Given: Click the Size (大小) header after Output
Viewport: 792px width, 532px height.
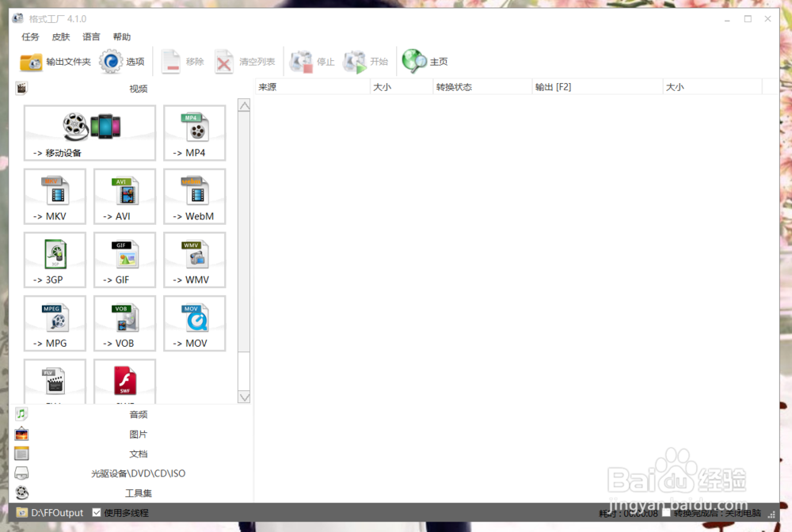Looking at the screenshot, I should (713, 87).
